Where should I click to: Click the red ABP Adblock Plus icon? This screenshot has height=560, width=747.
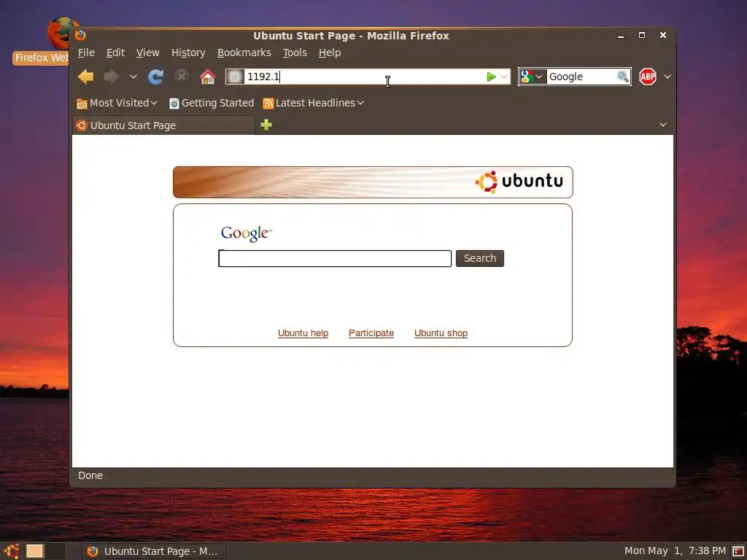[x=648, y=77]
